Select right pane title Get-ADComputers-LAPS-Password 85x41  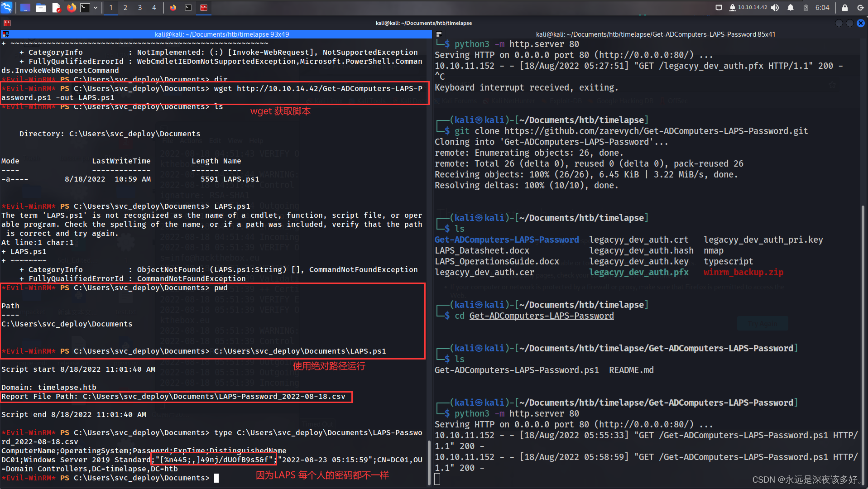click(655, 34)
